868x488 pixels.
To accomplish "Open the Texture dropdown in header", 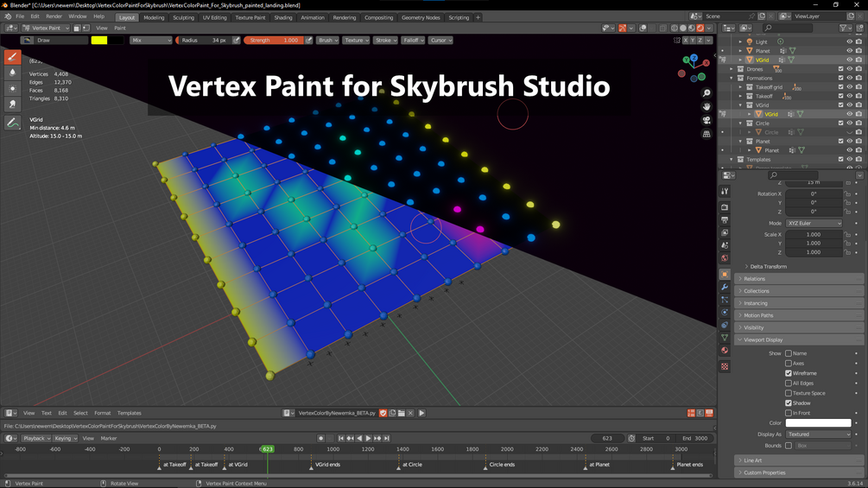I will click(355, 40).
